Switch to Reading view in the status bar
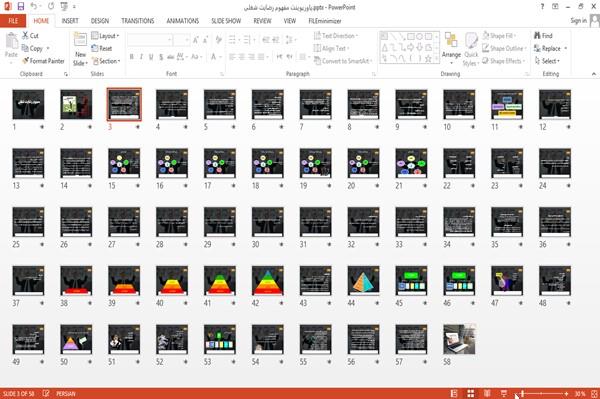Screen dimensions: 600x399 pos(487,393)
